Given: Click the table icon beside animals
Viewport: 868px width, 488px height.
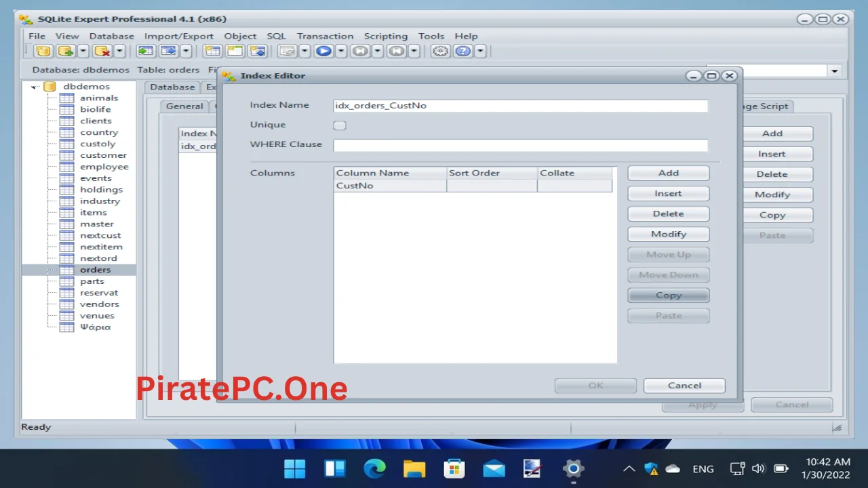Looking at the screenshot, I should [x=66, y=98].
